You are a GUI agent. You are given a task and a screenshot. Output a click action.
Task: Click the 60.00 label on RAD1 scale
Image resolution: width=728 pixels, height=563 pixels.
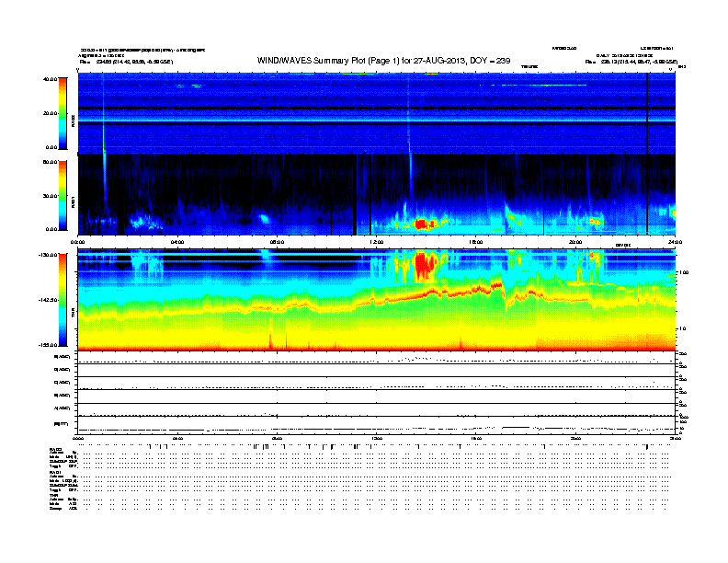(50, 162)
